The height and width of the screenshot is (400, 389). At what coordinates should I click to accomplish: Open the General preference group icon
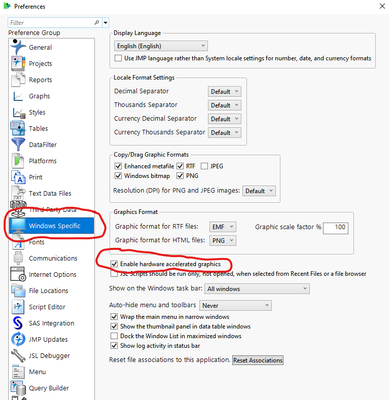pos(18,47)
